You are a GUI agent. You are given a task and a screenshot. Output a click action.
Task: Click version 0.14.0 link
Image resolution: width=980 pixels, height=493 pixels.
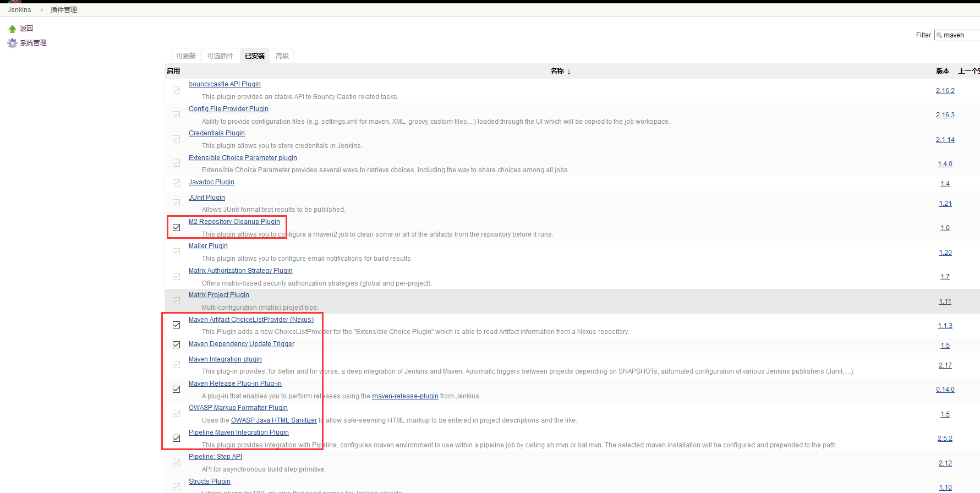(945, 390)
